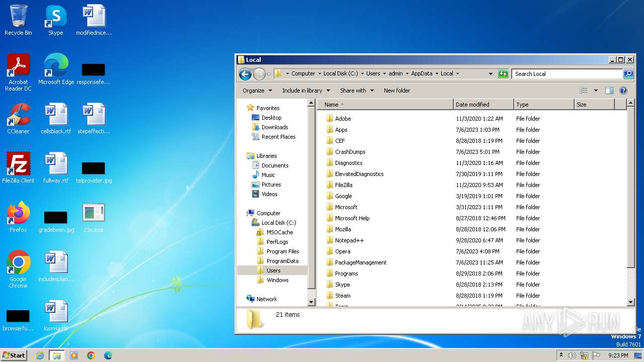
Task: Open Edge from the taskbar
Action: point(108,355)
